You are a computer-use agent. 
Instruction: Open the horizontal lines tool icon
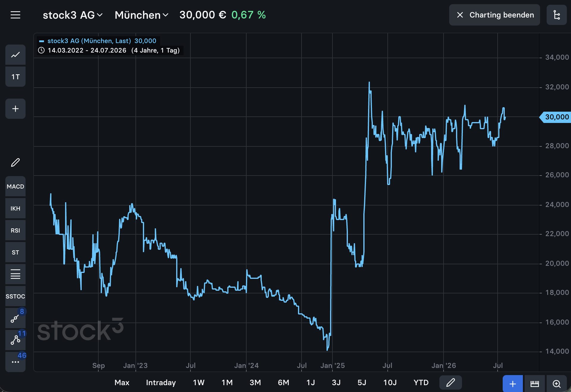click(15, 274)
